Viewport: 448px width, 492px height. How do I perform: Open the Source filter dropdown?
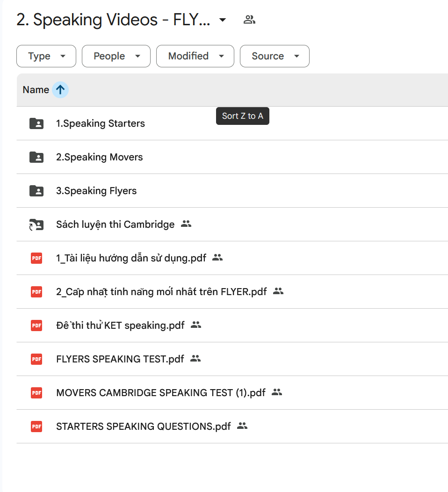[x=275, y=56]
